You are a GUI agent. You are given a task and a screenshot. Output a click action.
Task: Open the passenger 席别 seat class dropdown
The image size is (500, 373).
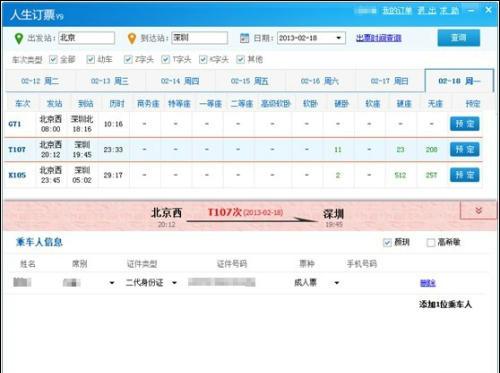pos(112,283)
